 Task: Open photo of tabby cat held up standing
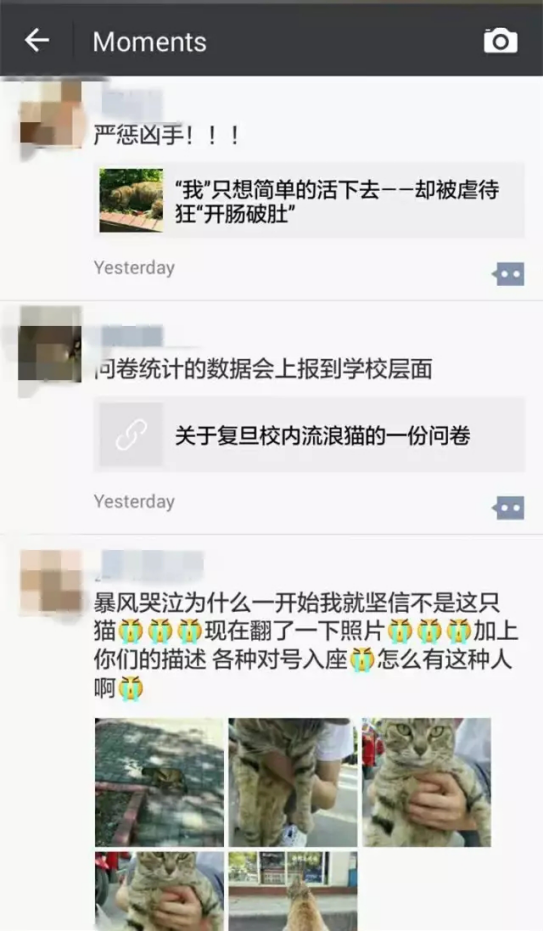click(x=293, y=783)
